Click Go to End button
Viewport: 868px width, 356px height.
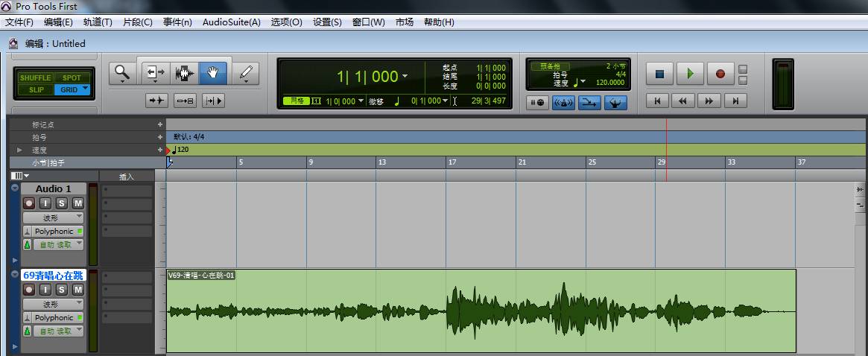click(735, 101)
